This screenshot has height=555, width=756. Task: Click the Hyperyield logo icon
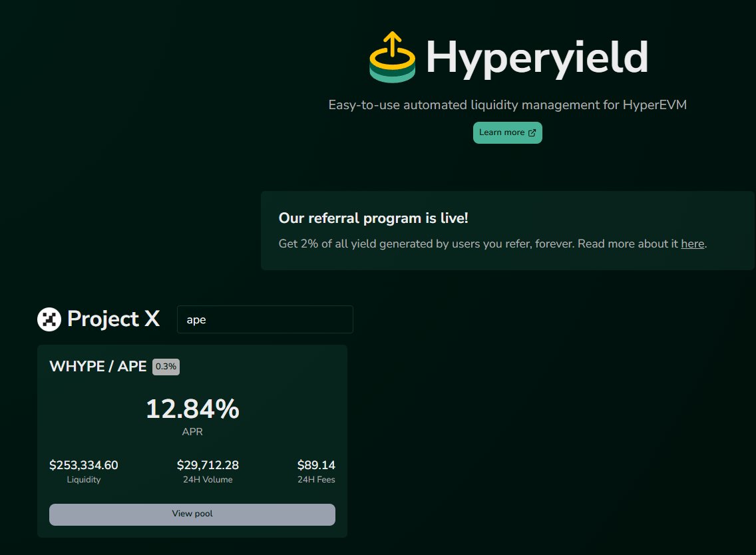click(x=392, y=57)
